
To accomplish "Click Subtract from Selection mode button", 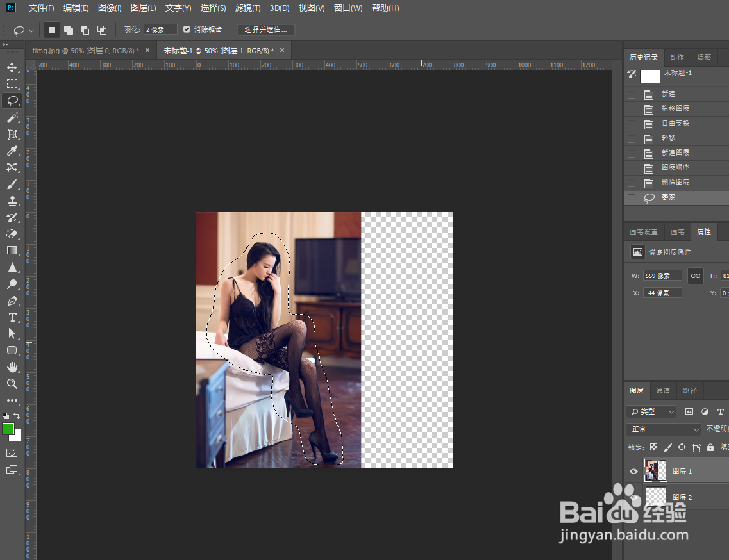I will click(85, 30).
